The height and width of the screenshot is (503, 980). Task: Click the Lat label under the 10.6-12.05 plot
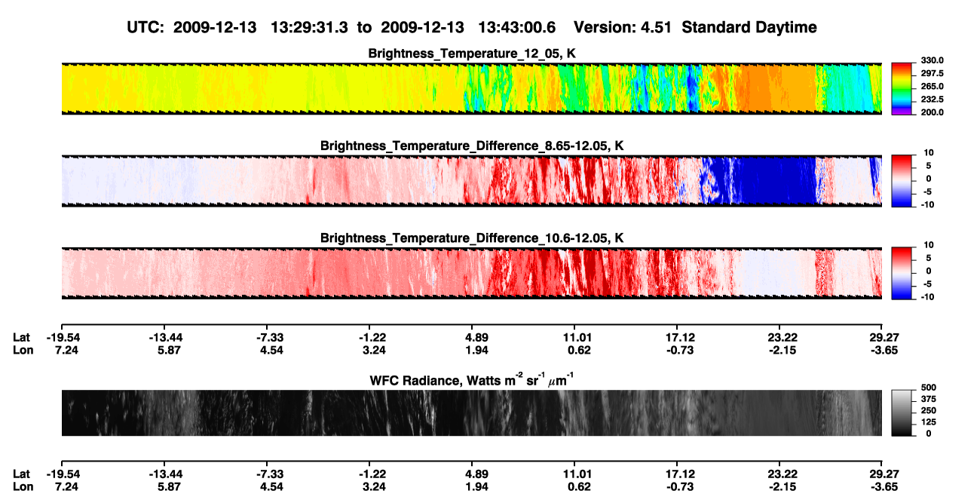click(x=21, y=337)
